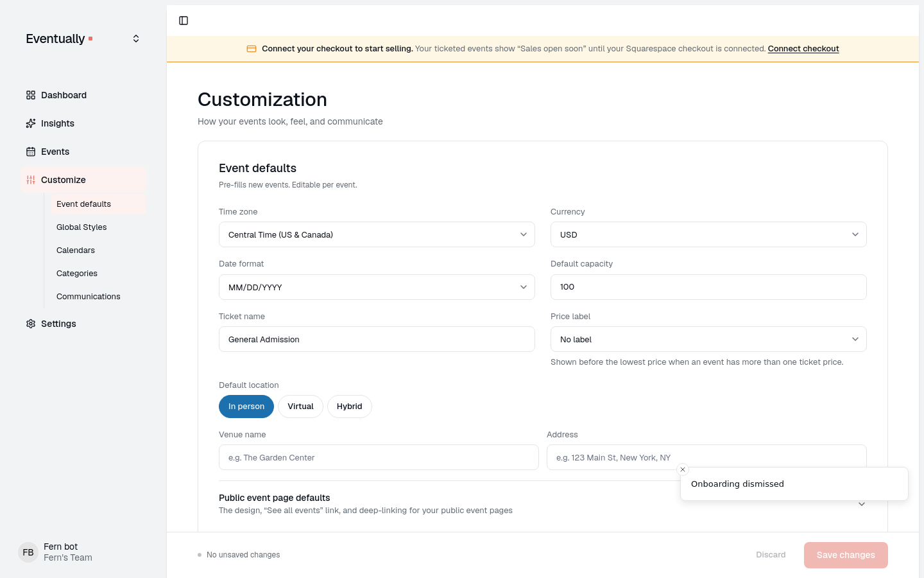Click the Customize sliders icon
Image resolution: width=924 pixels, height=578 pixels.
31,180
